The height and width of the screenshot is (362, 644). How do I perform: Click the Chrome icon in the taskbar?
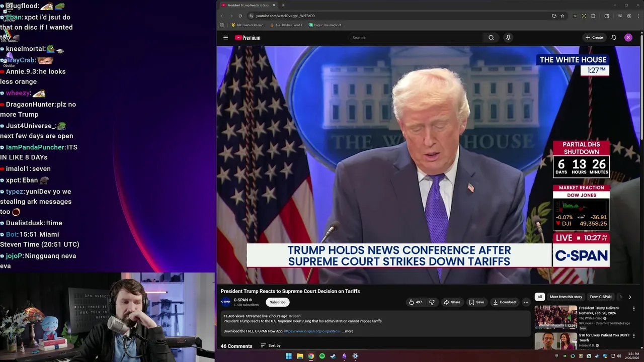click(311, 356)
